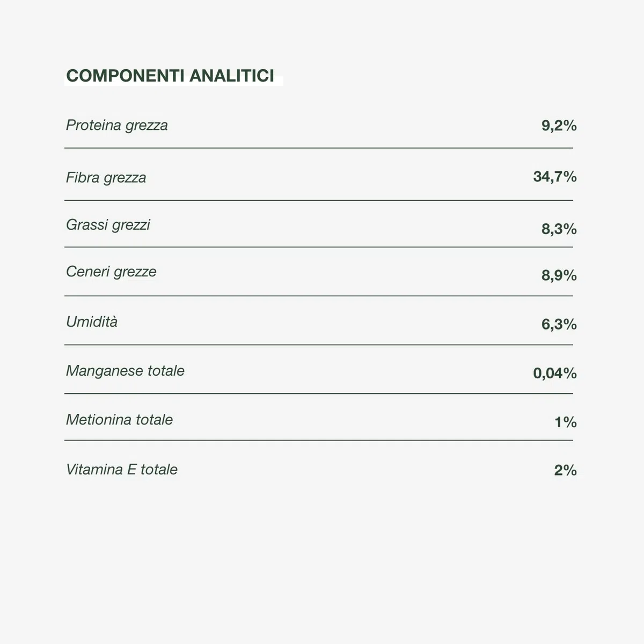
Task: Select the Vitamina E totale label
Action: 122,470
